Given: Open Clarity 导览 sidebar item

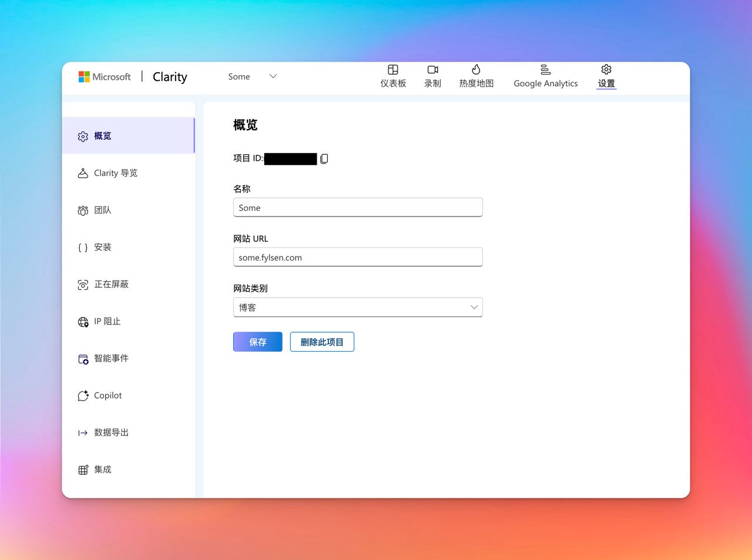Looking at the screenshot, I should pyautogui.click(x=128, y=173).
